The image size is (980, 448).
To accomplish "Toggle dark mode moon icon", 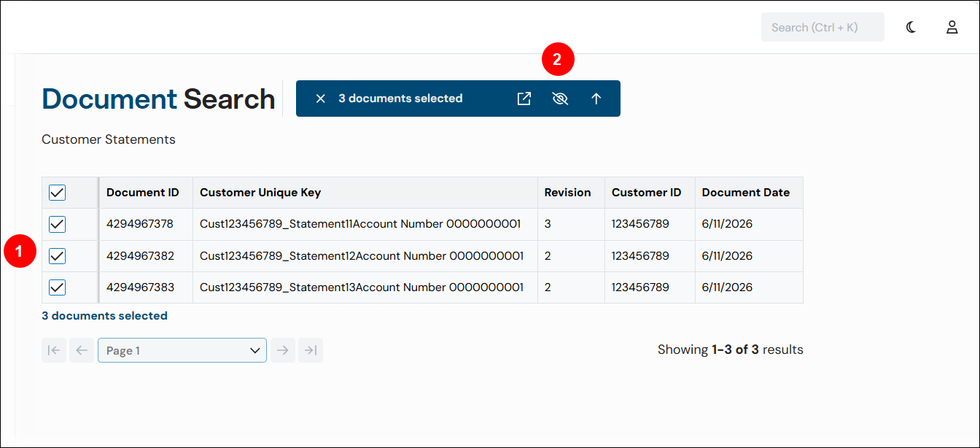I will (x=911, y=27).
